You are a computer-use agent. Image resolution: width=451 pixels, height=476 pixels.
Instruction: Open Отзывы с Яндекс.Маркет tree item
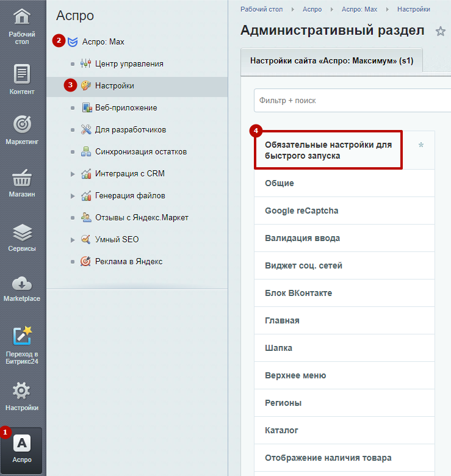click(x=142, y=217)
